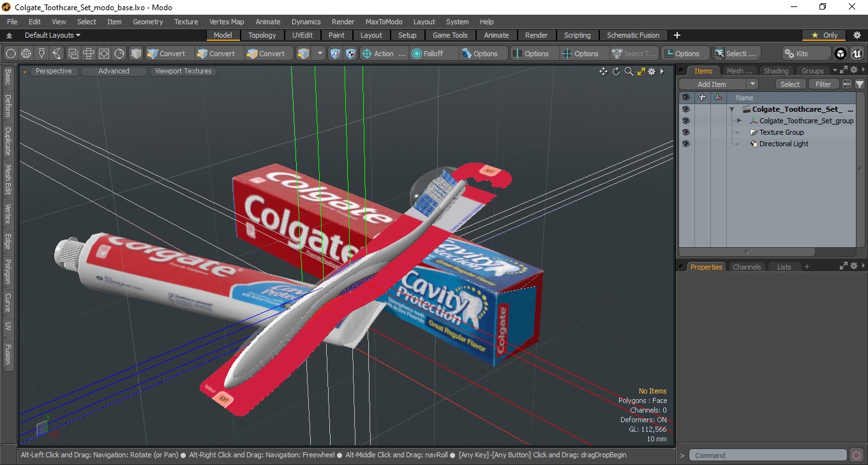868x465 pixels.
Task: Click the Perspective viewport button
Action: coord(54,72)
